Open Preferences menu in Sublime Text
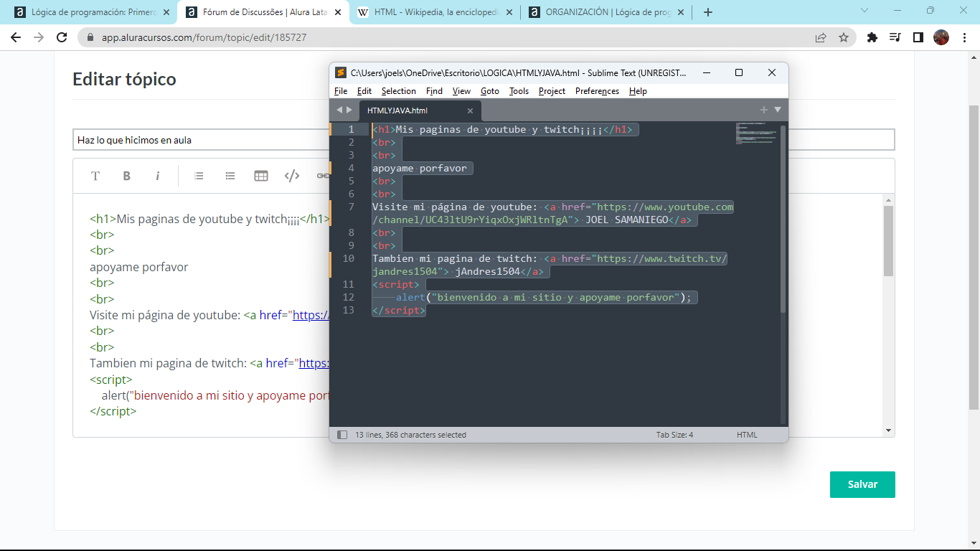The image size is (980, 551). click(x=597, y=91)
